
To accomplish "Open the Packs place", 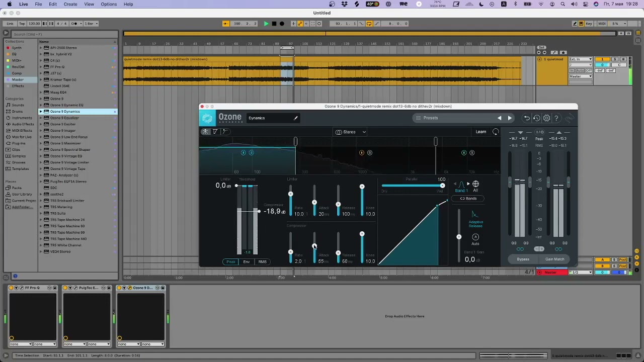I will coord(17,188).
